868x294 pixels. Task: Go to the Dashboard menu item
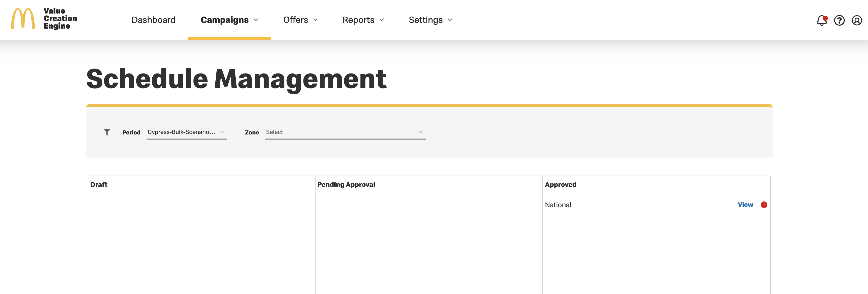(153, 20)
